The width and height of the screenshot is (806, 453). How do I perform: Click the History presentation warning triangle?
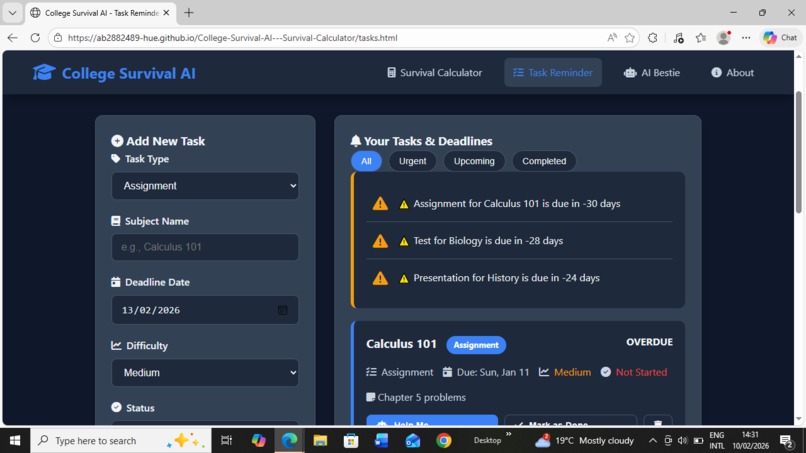(380, 278)
